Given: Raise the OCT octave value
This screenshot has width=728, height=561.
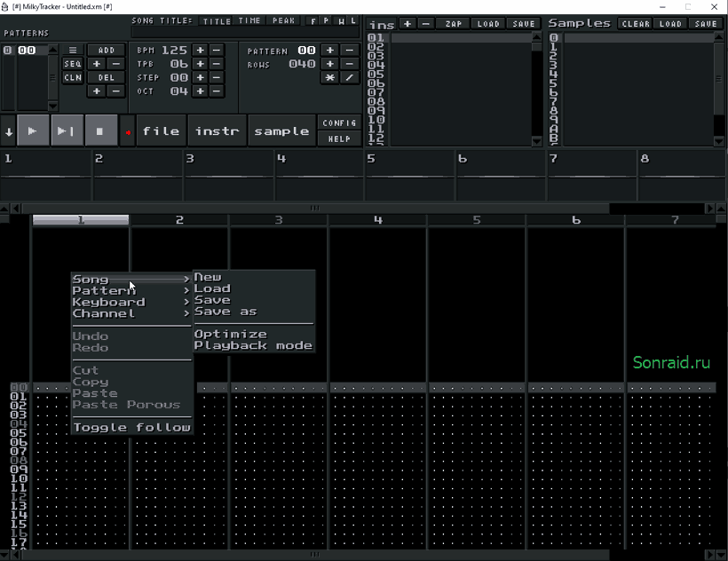Looking at the screenshot, I should pyautogui.click(x=200, y=91).
